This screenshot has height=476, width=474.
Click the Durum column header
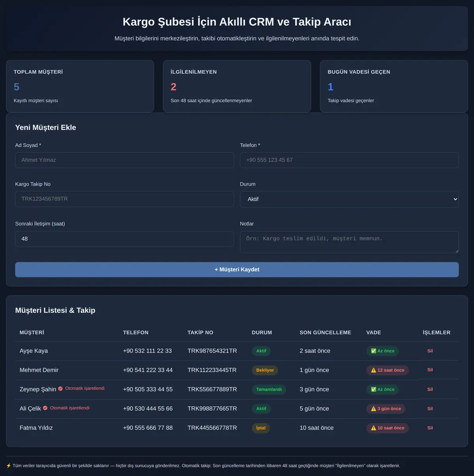[262, 332]
